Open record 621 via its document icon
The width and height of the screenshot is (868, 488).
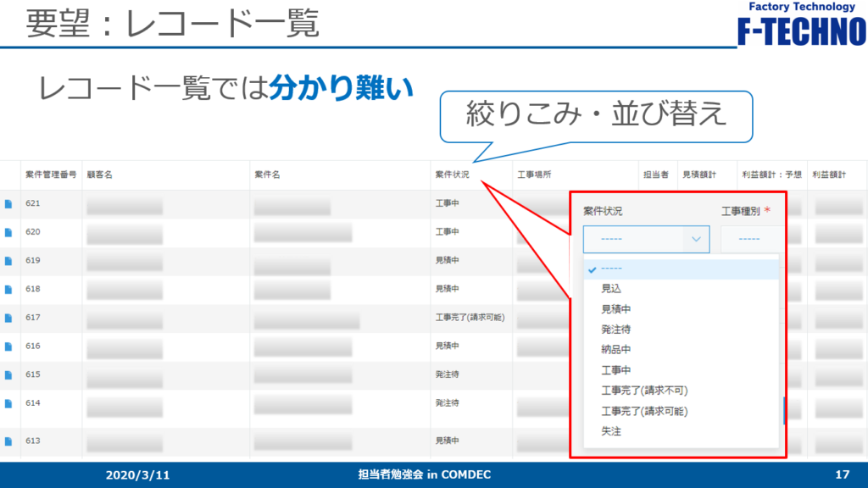point(8,203)
